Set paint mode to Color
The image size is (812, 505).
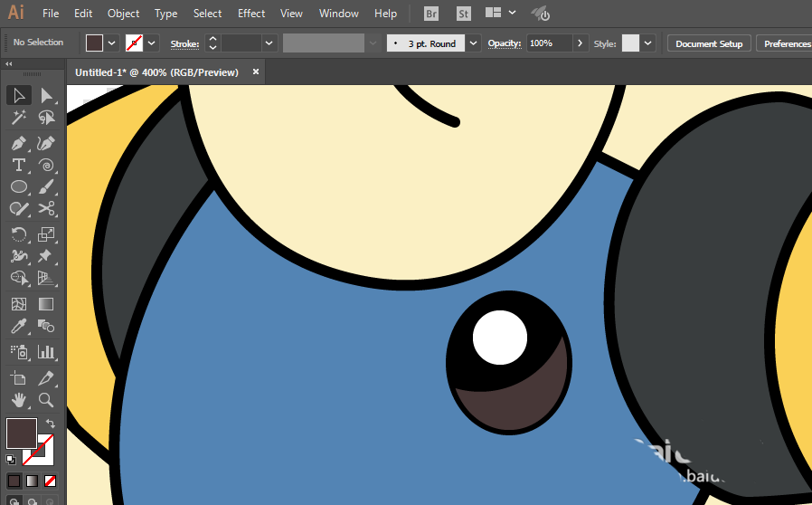[14, 481]
